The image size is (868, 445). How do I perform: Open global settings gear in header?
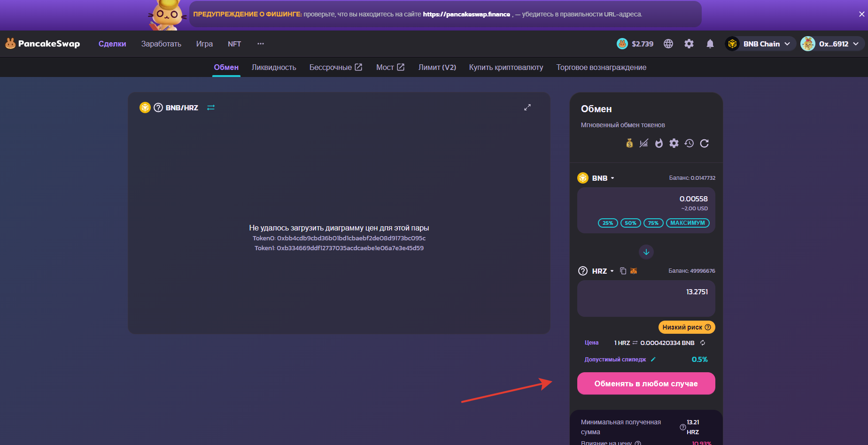point(689,44)
